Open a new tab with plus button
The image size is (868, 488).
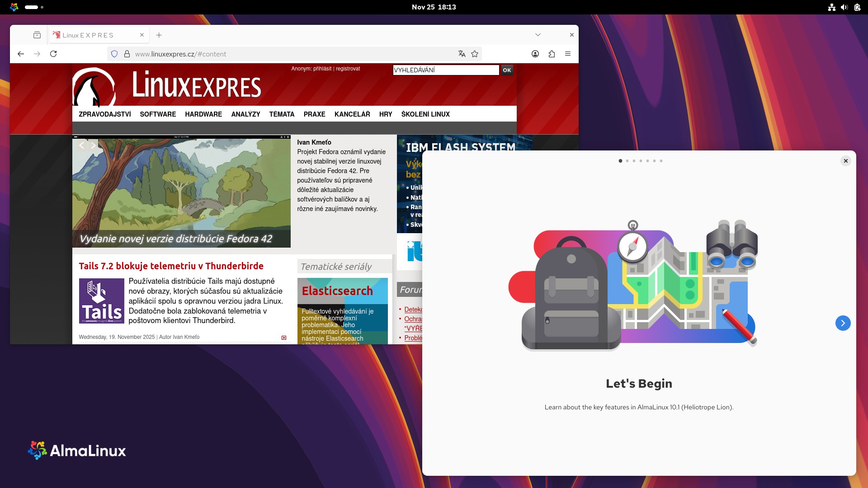tap(159, 35)
